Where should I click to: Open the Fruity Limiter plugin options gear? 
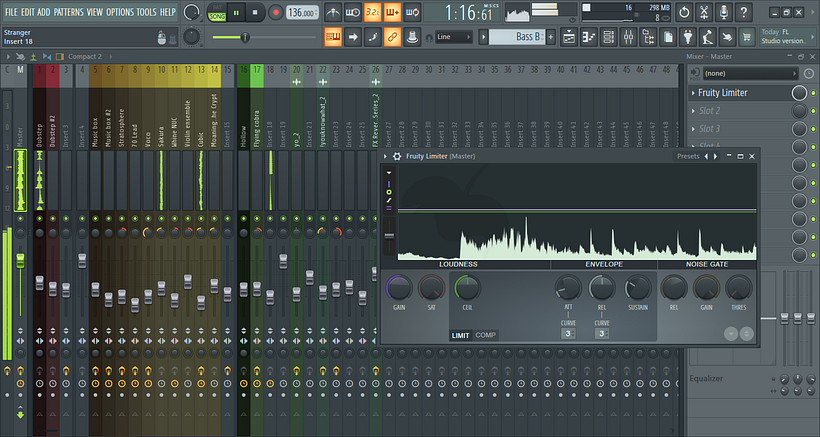396,156
